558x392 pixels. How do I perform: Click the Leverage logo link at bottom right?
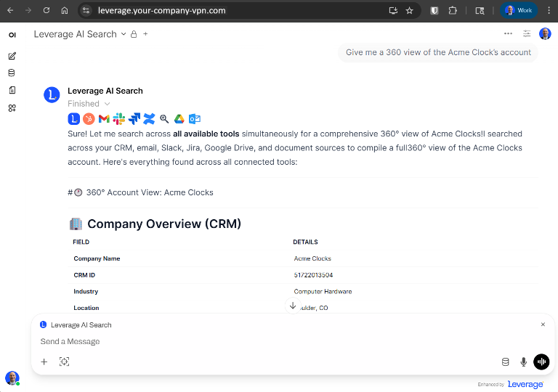click(525, 385)
